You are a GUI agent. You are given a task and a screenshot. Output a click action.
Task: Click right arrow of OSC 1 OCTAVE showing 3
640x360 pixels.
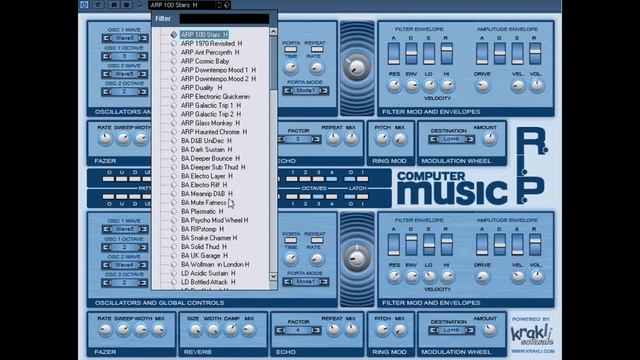[x=143, y=56]
